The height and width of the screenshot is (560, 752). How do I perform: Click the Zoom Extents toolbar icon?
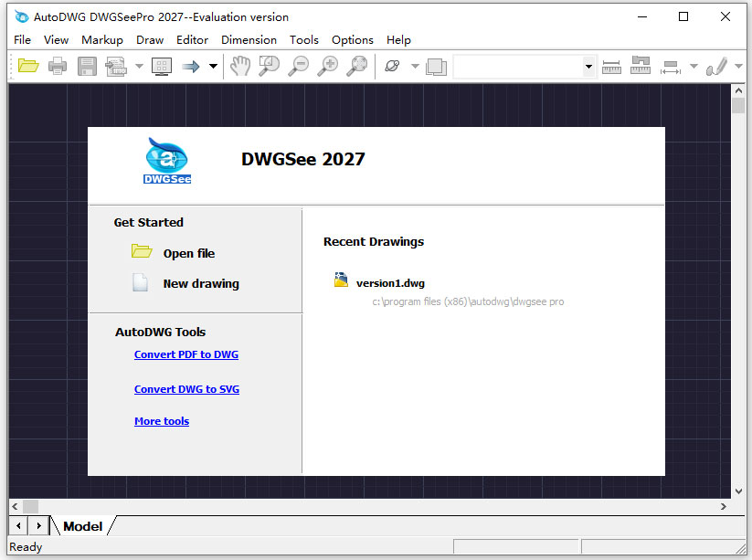pos(356,66)
